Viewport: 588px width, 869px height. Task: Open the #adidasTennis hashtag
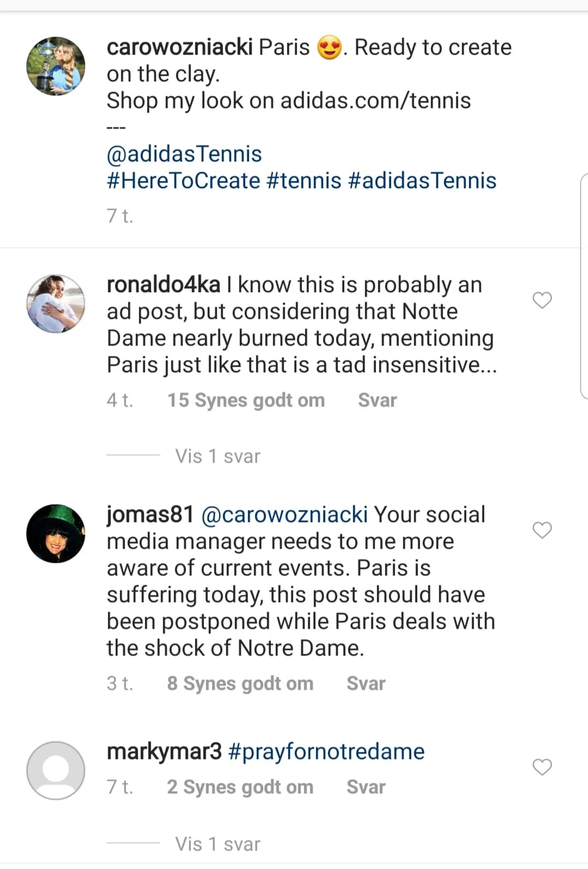pos(422,181)
